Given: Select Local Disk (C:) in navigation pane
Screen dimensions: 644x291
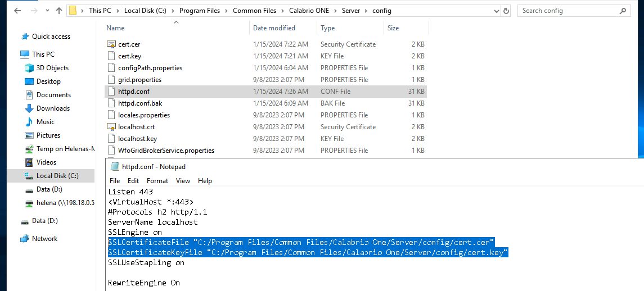Looking at the screenshot, I should pyautogui.click(x=57, y=176).
